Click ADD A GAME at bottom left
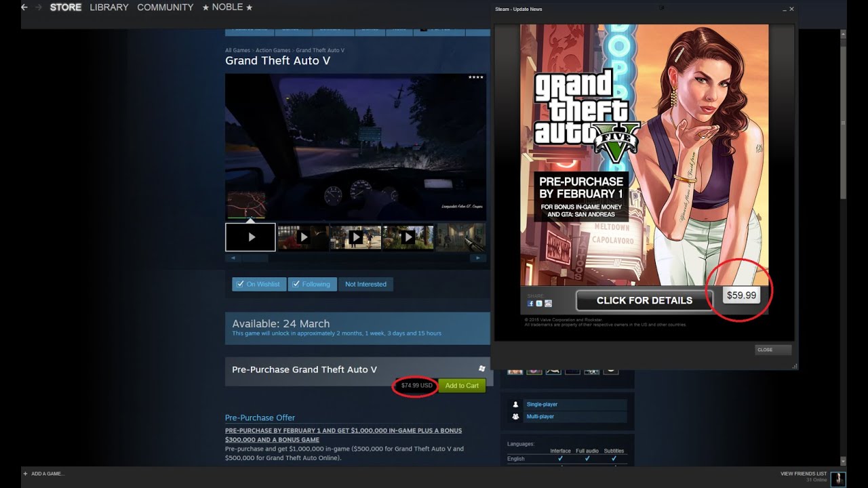868x488 pixels. point(44,474)
